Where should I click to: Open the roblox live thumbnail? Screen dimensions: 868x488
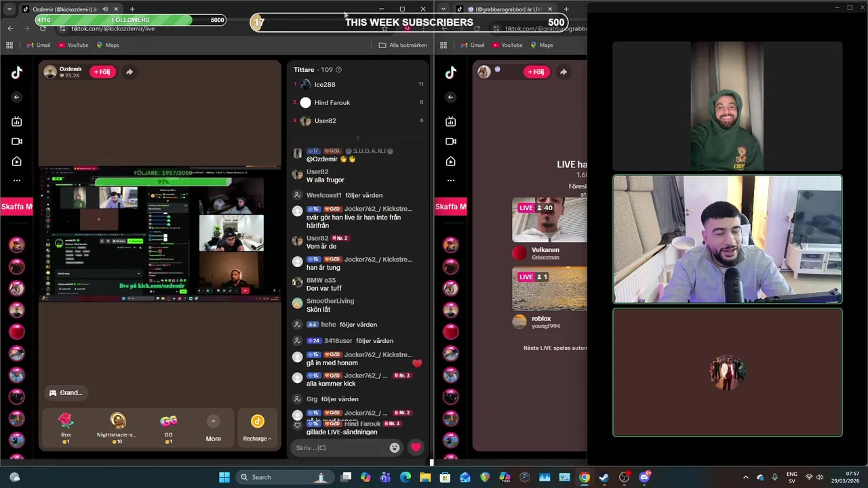(549, 289)
